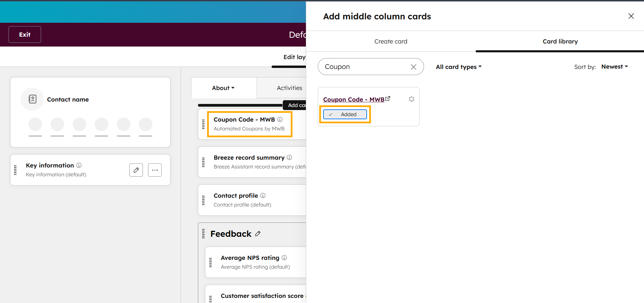View the Contact profile info icon

coord(263,195)
